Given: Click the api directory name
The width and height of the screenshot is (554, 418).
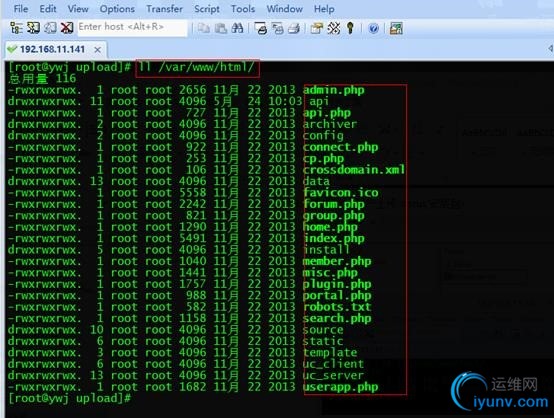Looking at the screenshot, I should pyautogui.click(x=319, y=102).
